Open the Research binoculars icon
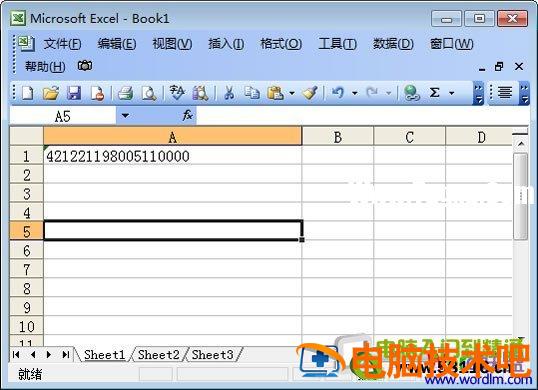Viewport: 538px width, 390px height. pos(200,93)
